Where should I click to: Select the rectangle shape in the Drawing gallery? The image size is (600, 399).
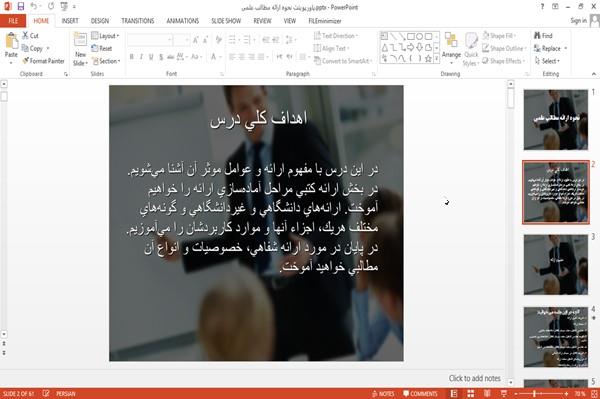point(411,37)
